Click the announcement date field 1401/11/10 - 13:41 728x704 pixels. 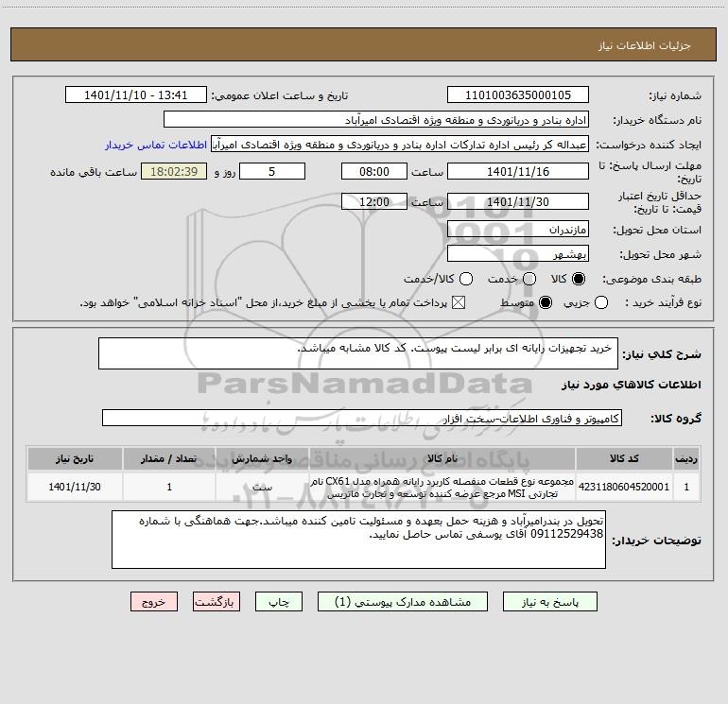pos(135,95)
